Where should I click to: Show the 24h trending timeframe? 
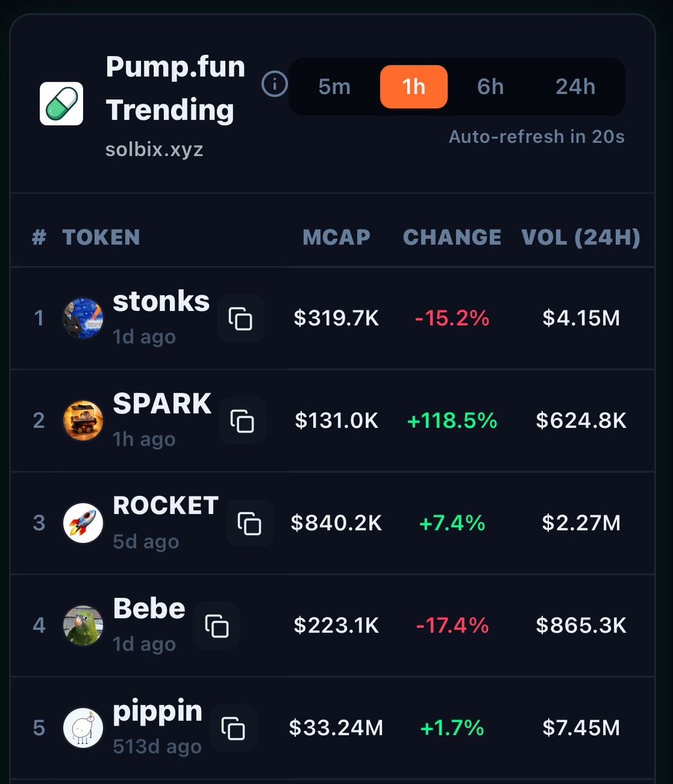tap(575, 87)
